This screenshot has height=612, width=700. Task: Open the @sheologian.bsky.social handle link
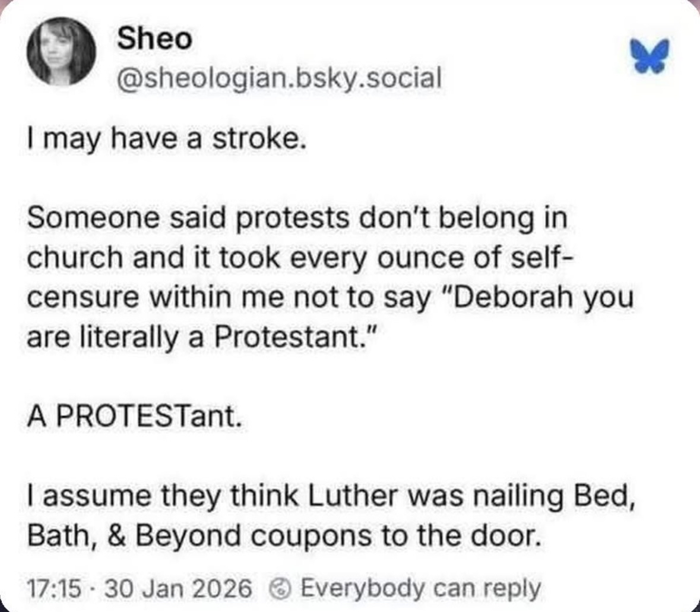pyautogui.click(x=279, y=77)
